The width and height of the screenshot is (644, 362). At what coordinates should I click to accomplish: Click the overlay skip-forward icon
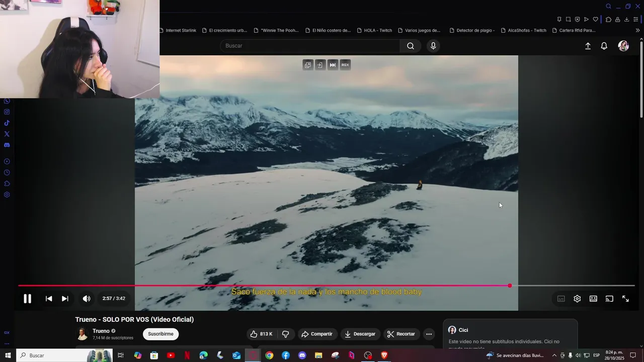click(x=333, y=65)
